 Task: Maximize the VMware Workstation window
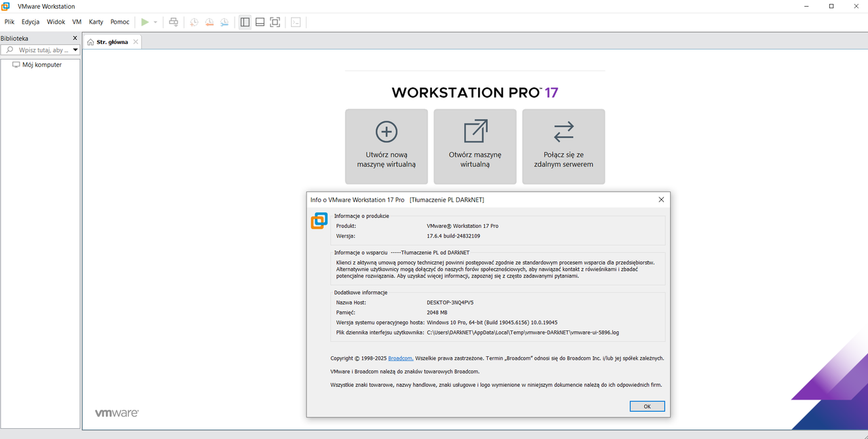pyautogui.click(x=831, y=6)
